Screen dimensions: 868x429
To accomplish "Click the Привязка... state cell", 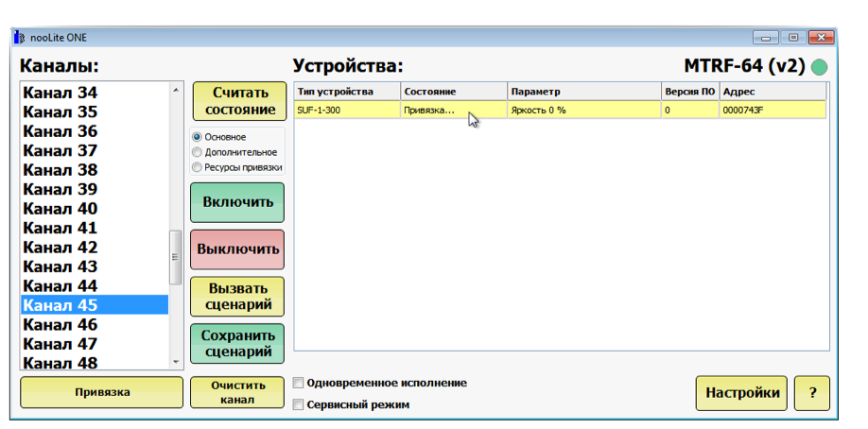I will [454, 111].
